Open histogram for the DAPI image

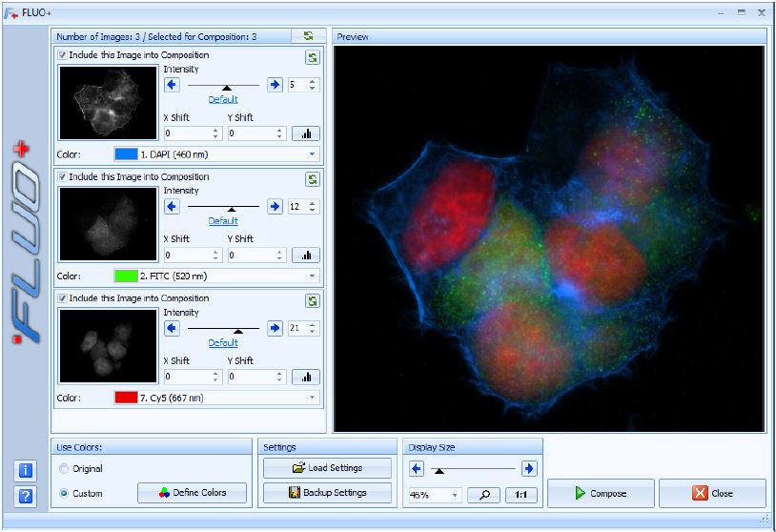tap(306, 133)
